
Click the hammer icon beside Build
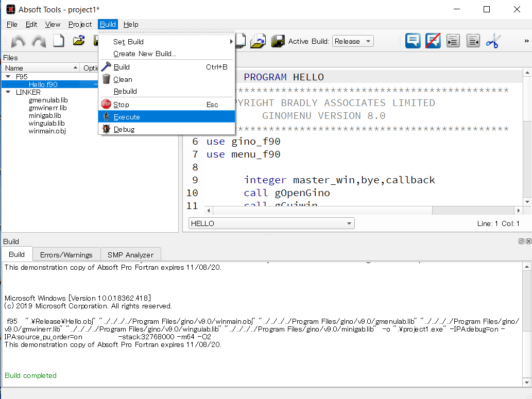106,67
